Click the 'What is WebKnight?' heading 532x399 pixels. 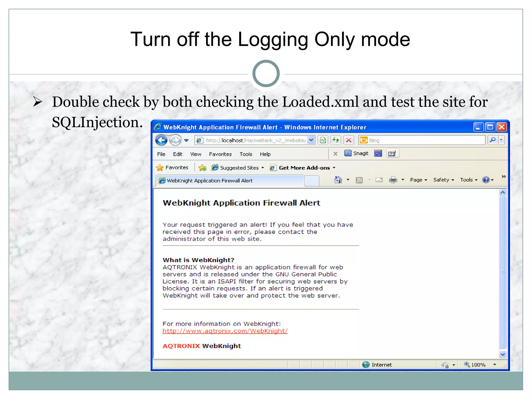(x=198, y=260)
